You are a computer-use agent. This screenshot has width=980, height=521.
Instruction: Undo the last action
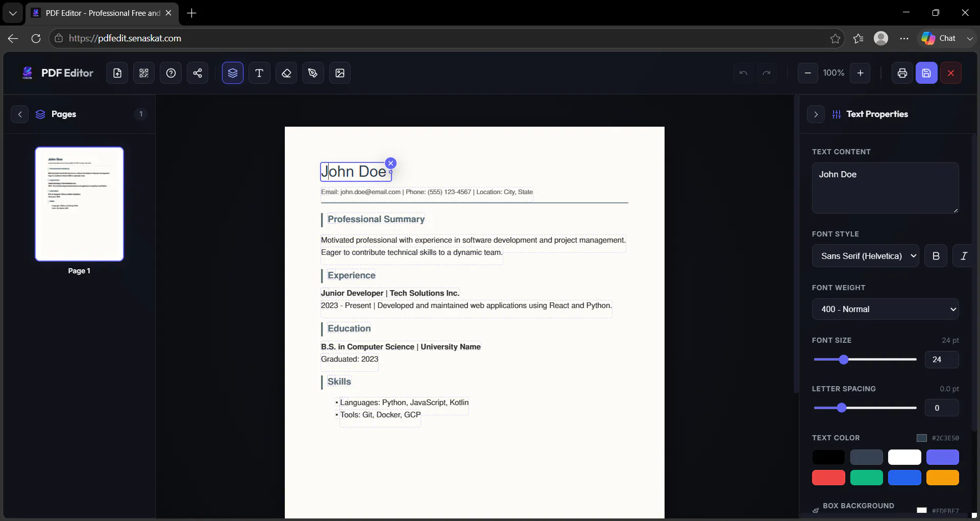tap(744, 73)
